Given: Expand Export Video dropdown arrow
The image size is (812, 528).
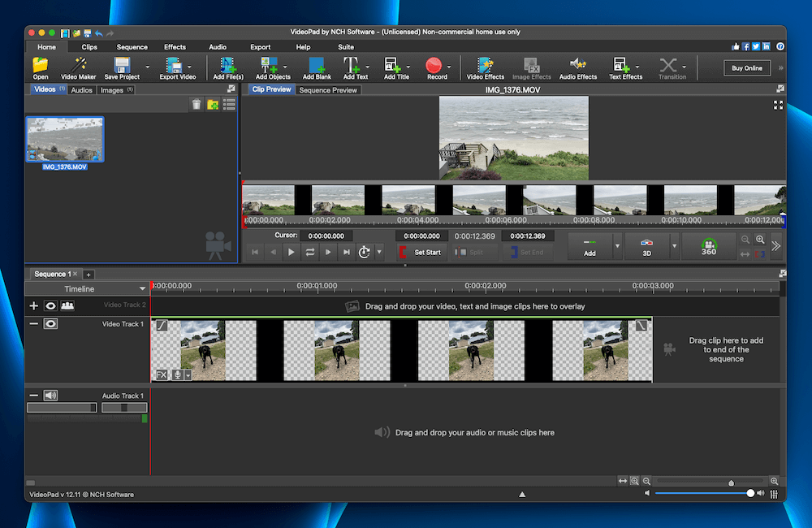Looking at the screenshot, I should [x=189, y=67].
